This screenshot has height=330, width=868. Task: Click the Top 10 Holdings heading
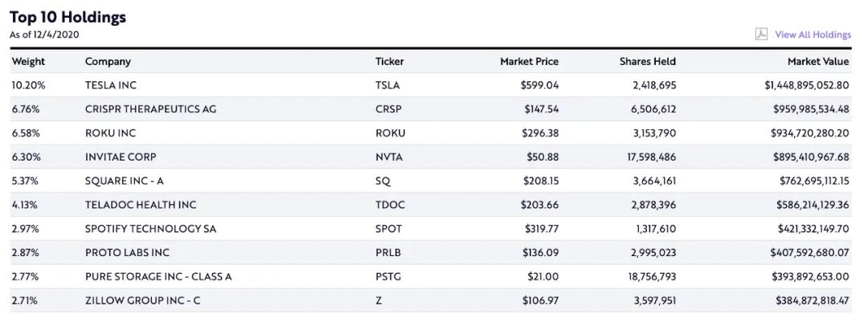(68, 17)
